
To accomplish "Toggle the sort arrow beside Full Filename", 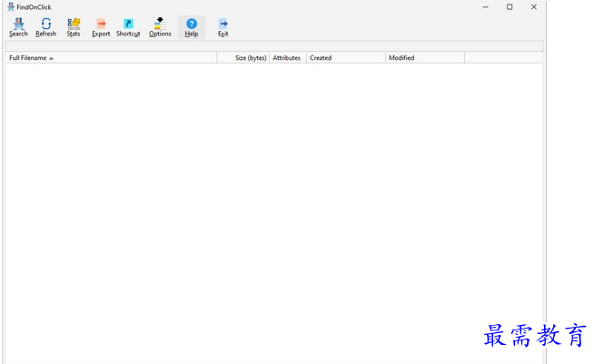I will pyautogui.click(x=51, y=58).
